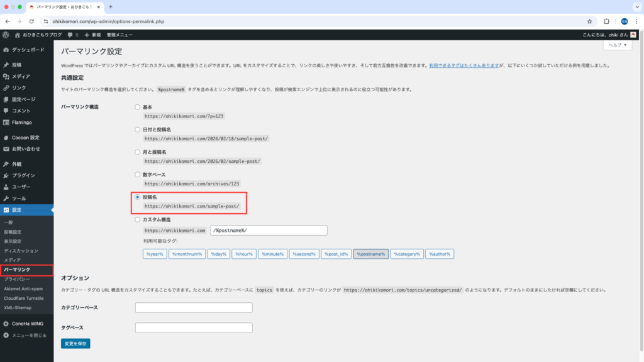
Task: Open the browser extensions puzzle icon
Action: pyautogui.click(x=606, y=21)
